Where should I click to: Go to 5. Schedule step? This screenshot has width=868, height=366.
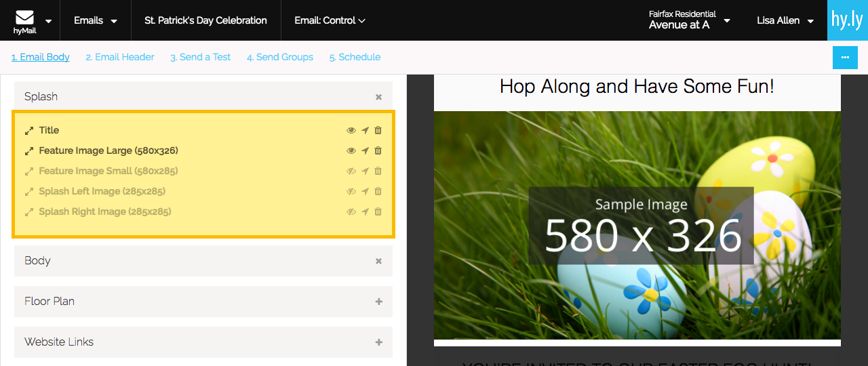(355, 57)
